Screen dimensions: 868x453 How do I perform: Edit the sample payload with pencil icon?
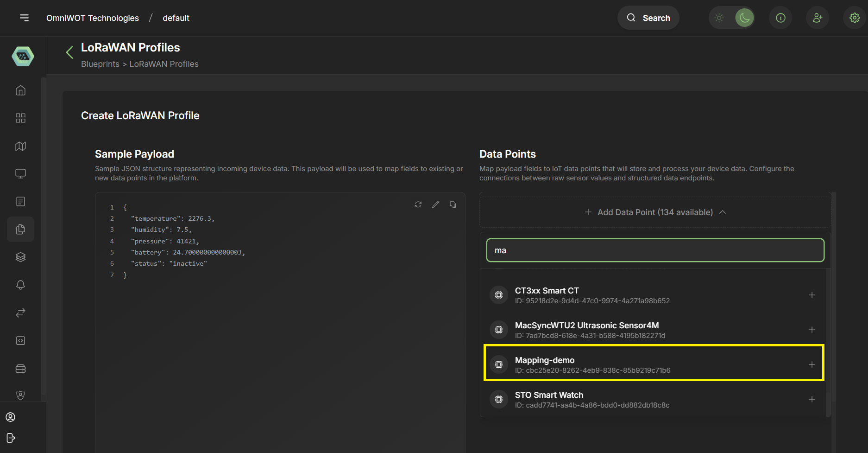point(435,204)
